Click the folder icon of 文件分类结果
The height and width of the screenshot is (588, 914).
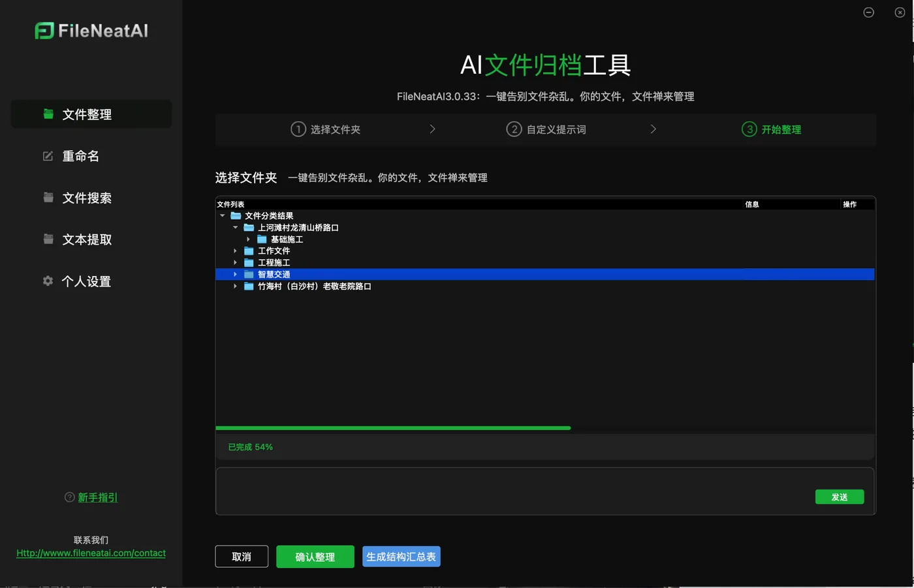236,215
